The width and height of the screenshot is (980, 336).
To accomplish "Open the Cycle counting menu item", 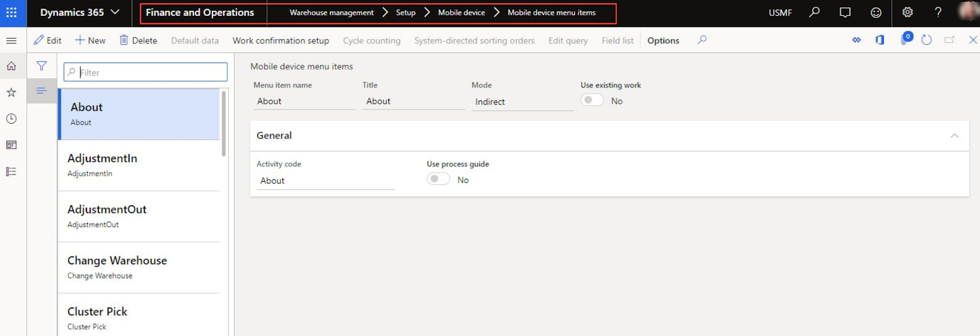I will pyautogui.click(x=372, y=40).
